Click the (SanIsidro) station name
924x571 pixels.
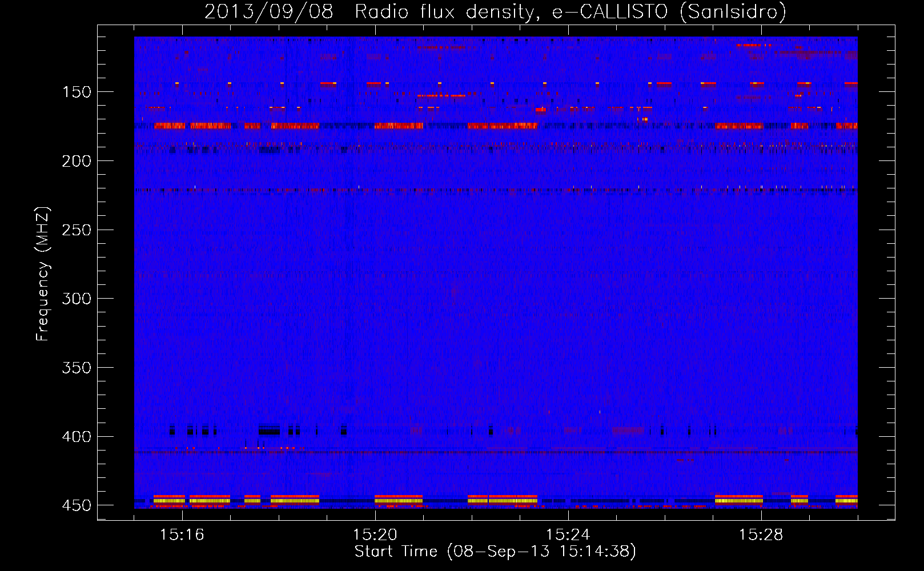click(x=733, y=11)
